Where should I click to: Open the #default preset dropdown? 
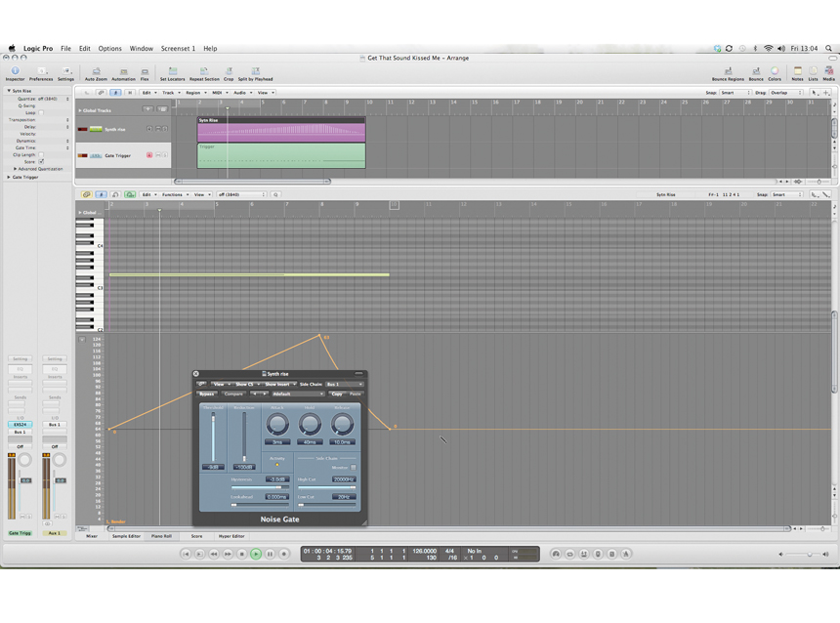[298, 394]
